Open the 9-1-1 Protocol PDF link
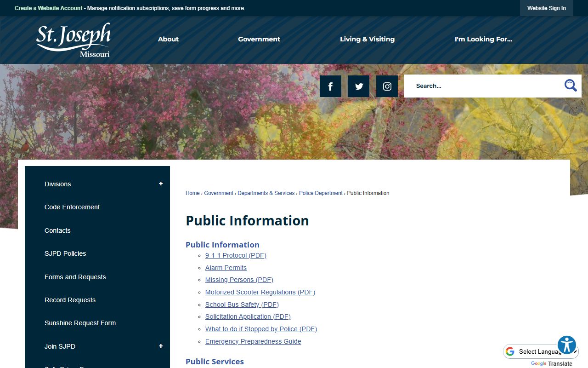Screen dimensions: 588x368 pyautogui.click(x=236, y=255)
